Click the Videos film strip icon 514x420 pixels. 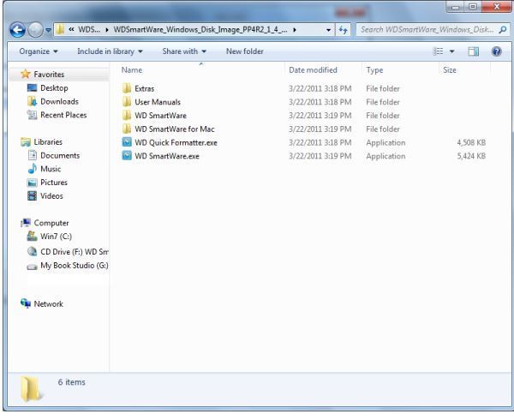(x=33, y=195)
